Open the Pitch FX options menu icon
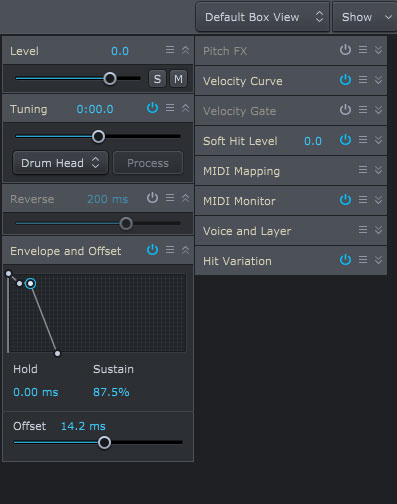The image size is (397, 504). (363, 50)
